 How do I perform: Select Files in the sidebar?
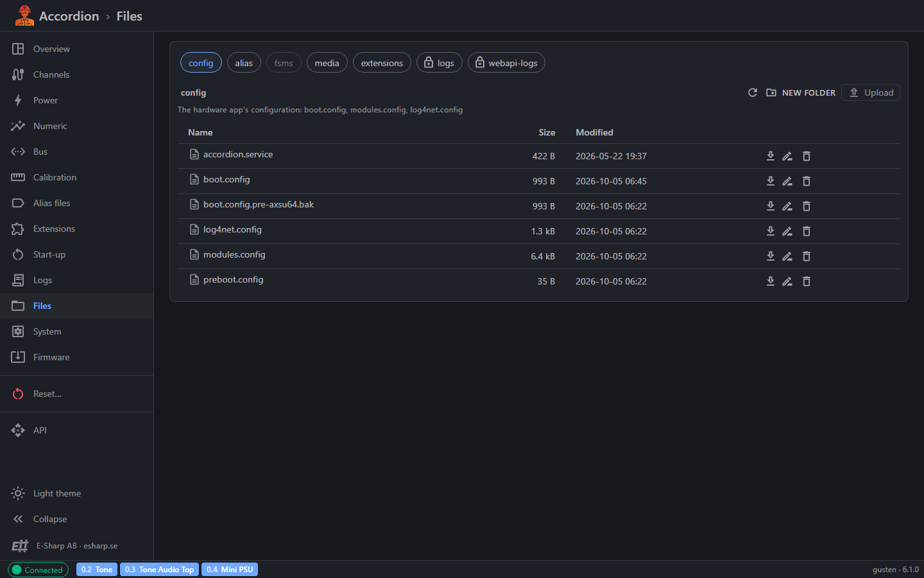click(x=77, y=306)
